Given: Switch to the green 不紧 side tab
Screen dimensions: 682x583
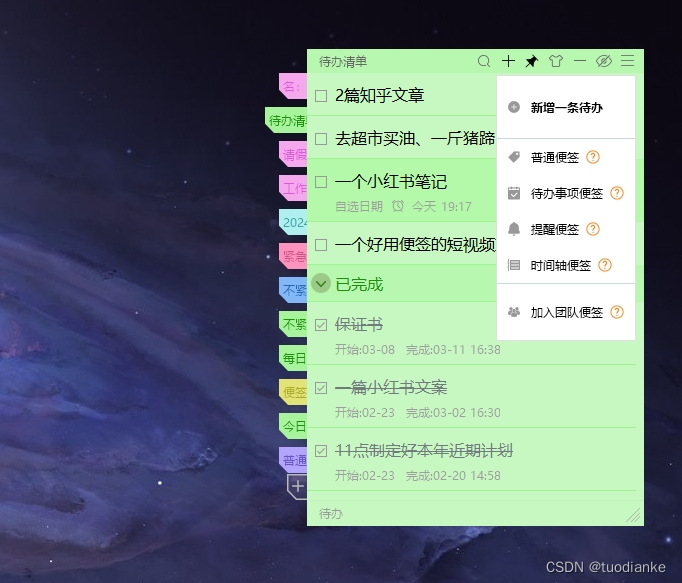Looking at the screenshot, I should pos(293,324).
